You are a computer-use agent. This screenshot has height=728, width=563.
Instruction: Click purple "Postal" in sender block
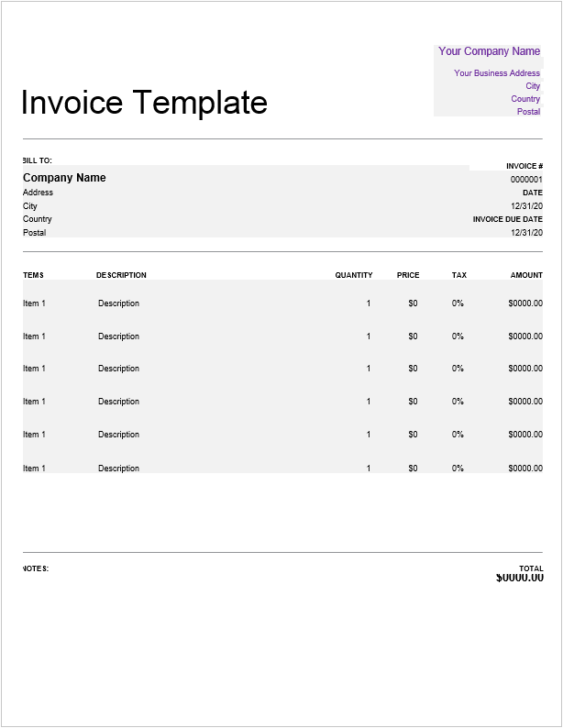pyautogui.click(x=529, y=112)
